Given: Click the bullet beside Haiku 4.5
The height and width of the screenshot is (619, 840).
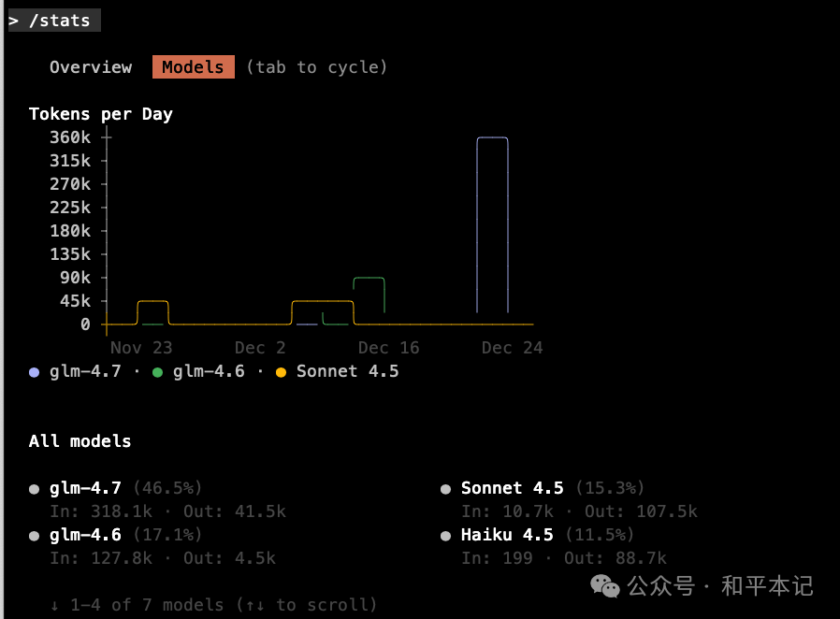Looking at the screenshot, I should coord(445,536).
